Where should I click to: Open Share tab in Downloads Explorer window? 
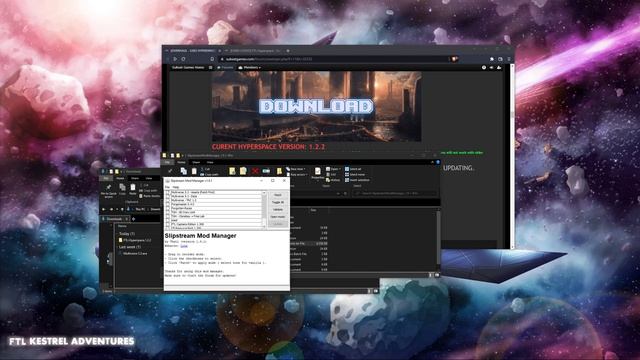(x=135, y=178)
